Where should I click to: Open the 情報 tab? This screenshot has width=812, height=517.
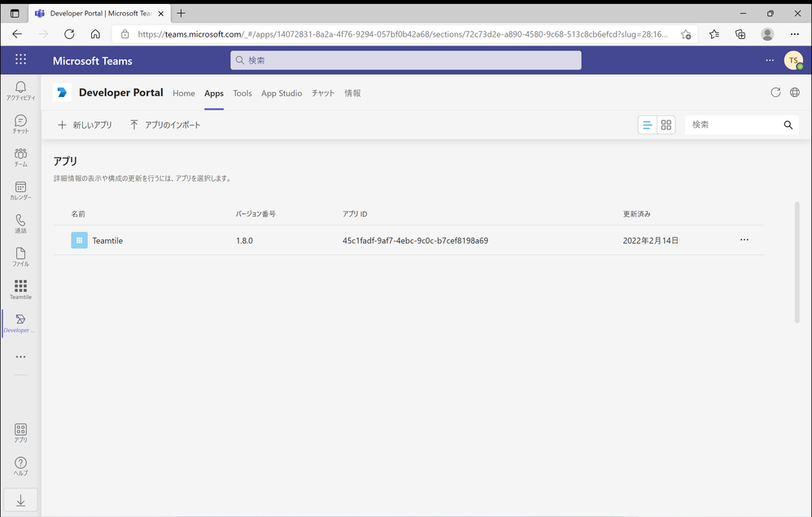coord(352,94)
